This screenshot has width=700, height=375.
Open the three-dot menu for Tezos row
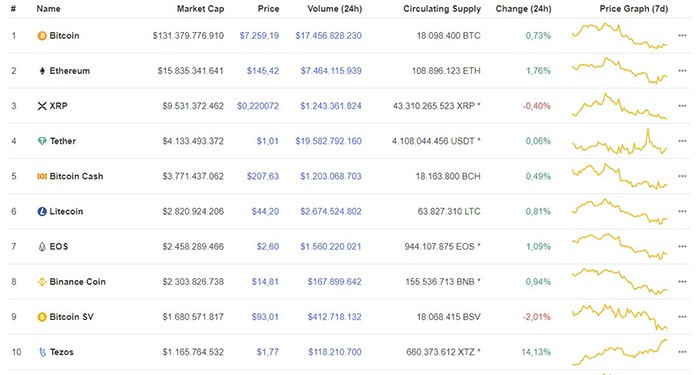(x=682, y=352)
